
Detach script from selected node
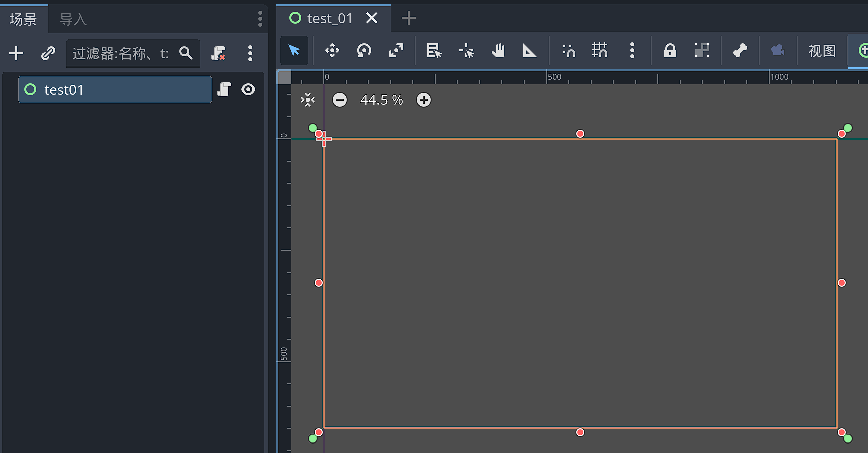pyautogui.click(x=218, y=53)
